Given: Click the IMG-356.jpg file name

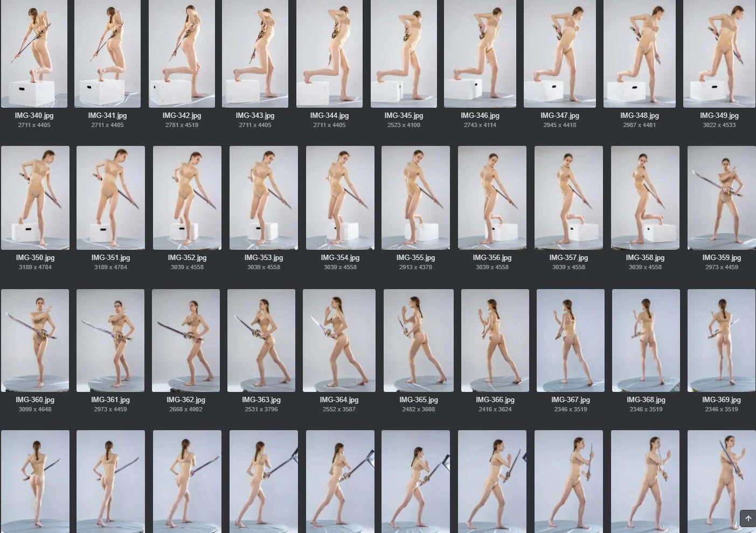Looking at the screenshot, I should (492, 257).
